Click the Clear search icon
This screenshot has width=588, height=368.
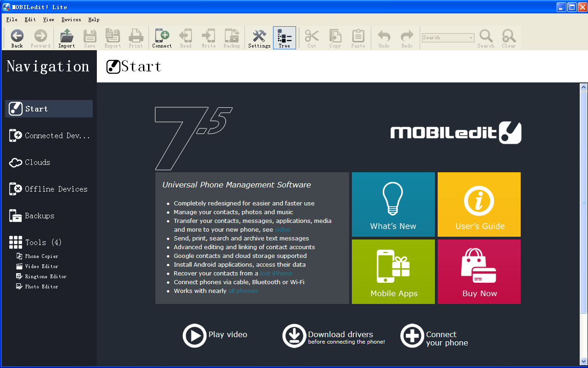click(509, 38)
